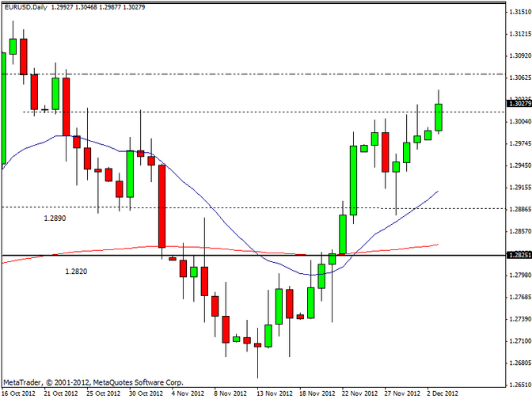The image size is (532, 399).
Task: Click the MetaTrader copyright text
Action: click(x=92, y=382)
